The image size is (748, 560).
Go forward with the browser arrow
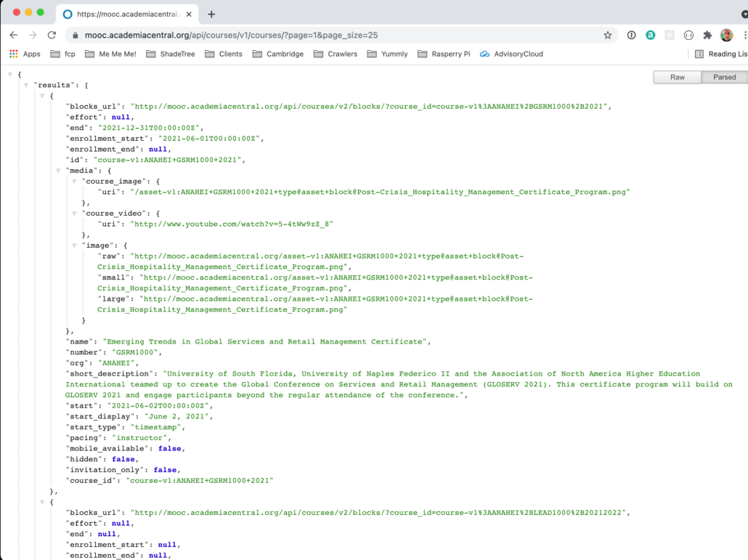tap(33, 35)
